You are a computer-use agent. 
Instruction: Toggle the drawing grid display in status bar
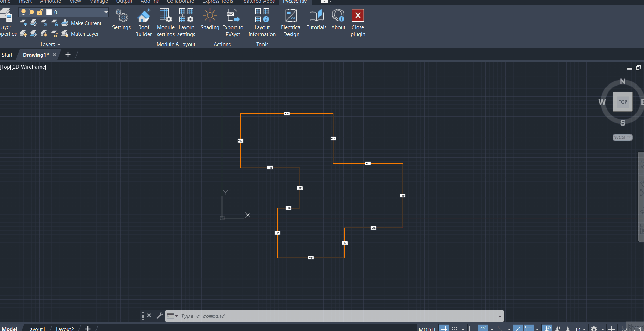444,328
